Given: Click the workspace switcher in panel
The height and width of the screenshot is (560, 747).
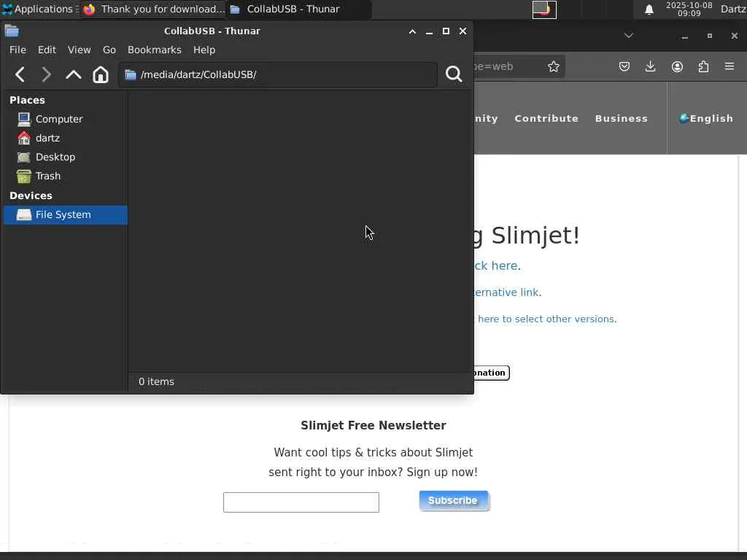Looking at the screenshot, I should tap(544, 9).
